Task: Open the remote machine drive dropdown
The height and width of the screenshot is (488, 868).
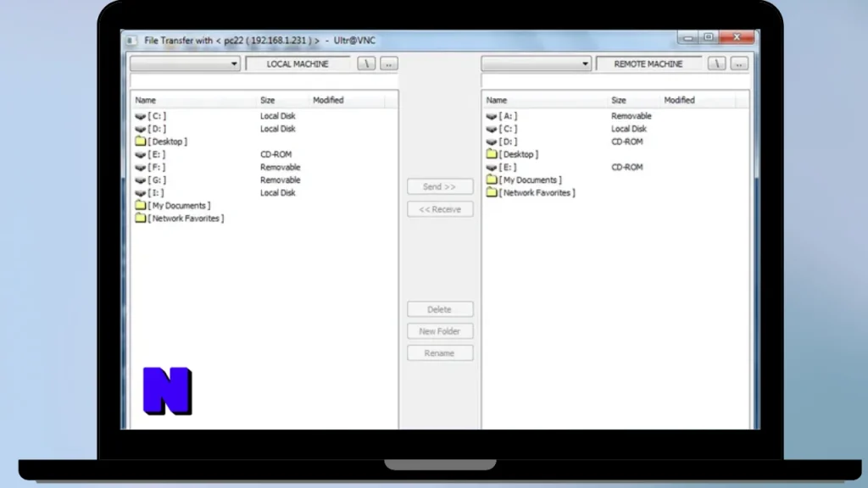Action: pos(536,64)
